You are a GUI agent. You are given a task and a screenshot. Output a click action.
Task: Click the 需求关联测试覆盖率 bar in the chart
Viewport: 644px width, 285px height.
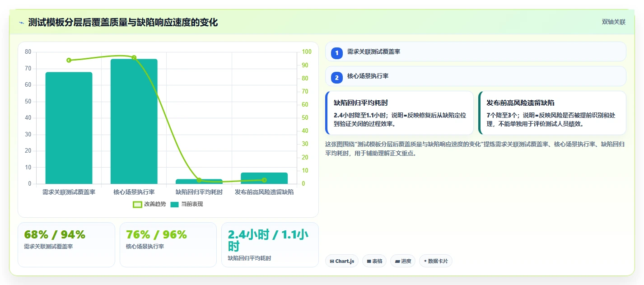click(69, 128)
